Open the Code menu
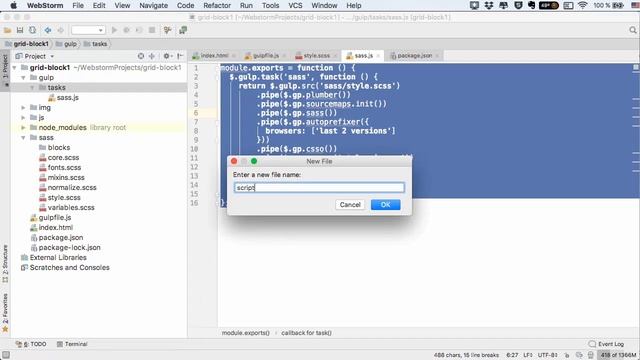This screenshot has height=360, width=640. click(x=185, y=5)
